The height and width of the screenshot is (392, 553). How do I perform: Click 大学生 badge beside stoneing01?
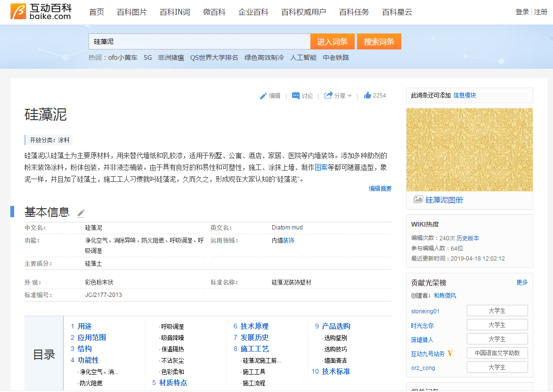pyautogui.click(x=497, y=310)
